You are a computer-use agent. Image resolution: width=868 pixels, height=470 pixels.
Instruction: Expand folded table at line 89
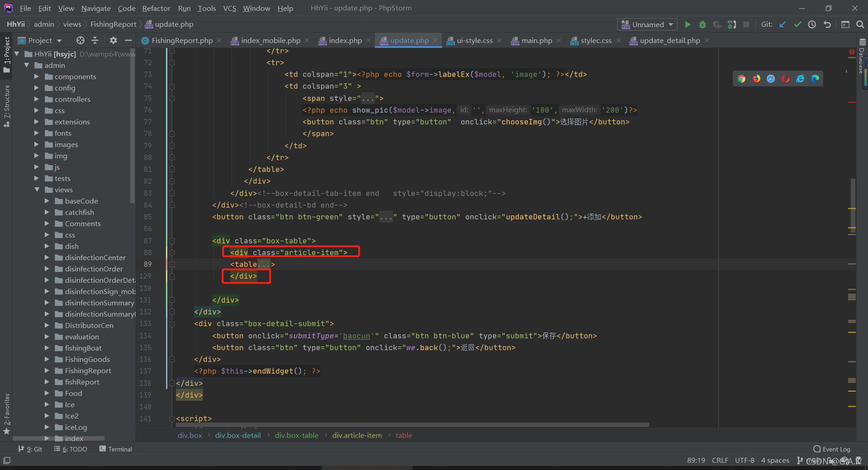click(x=172, y=264)
